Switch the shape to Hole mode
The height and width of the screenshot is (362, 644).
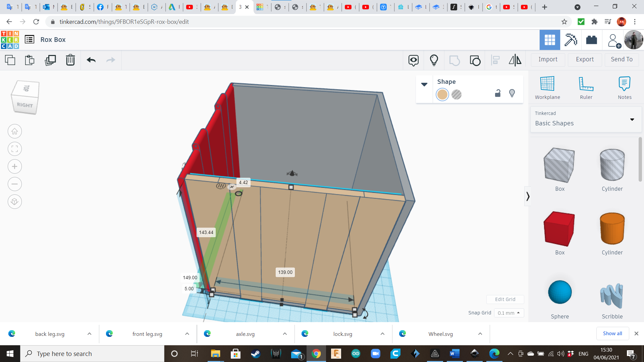point(457,95)
